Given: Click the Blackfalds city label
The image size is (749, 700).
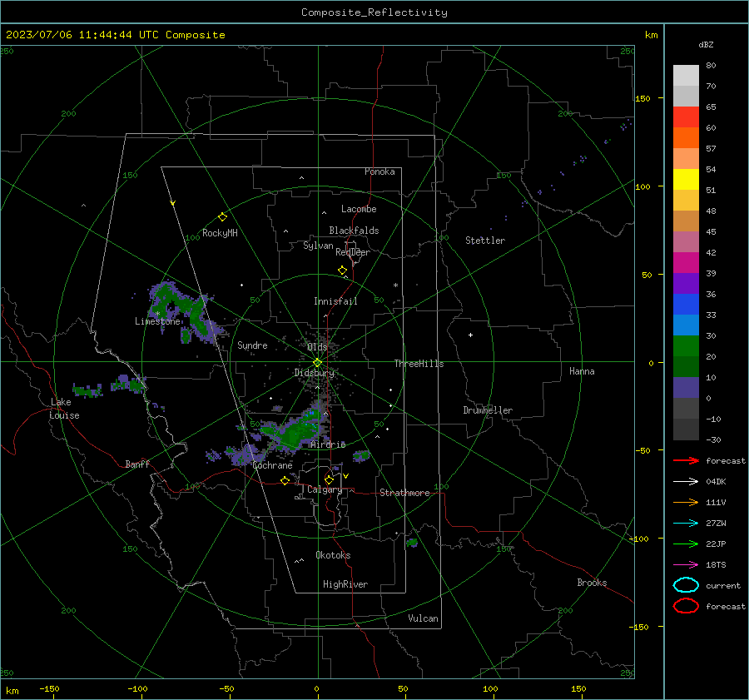Looking at the screenshot, I should (x=354, y=231).
